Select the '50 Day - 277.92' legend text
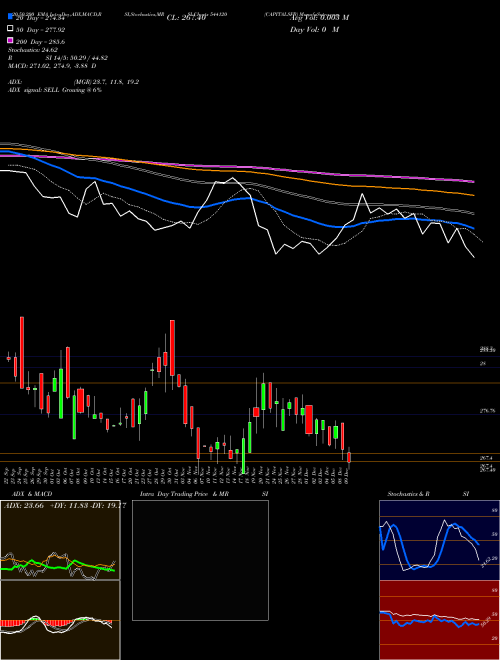500x660 pixels. [40, 30]
